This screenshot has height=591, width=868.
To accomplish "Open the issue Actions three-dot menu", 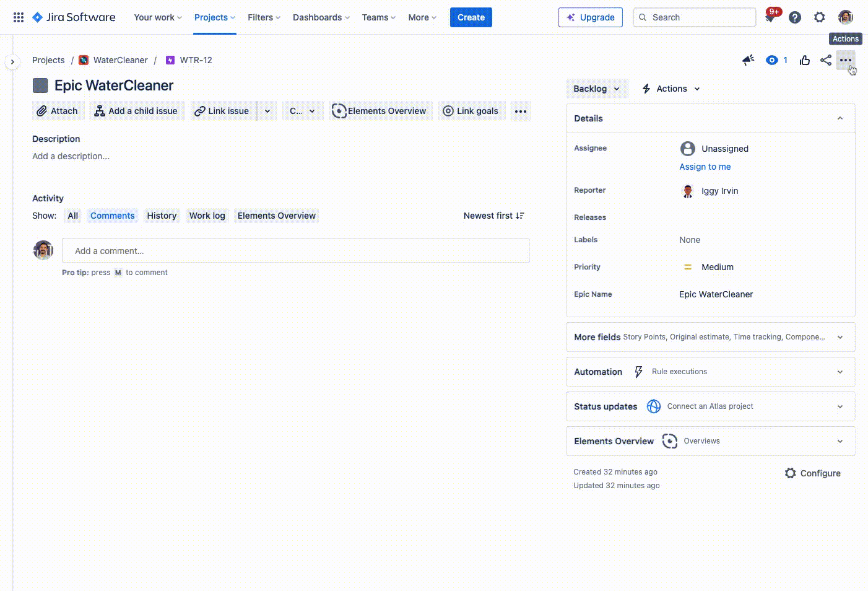I will coord(846,60).
